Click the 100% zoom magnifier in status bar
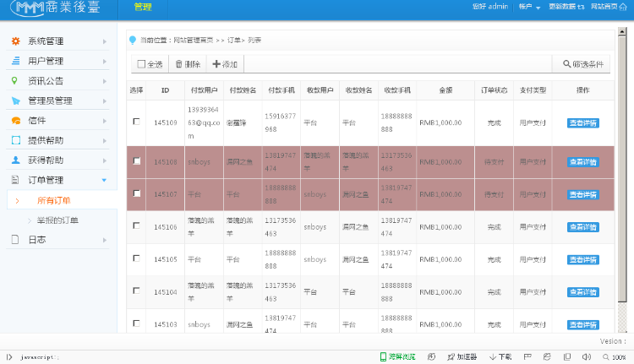This screenshot has width=634, height=364. tap(606, 356)
